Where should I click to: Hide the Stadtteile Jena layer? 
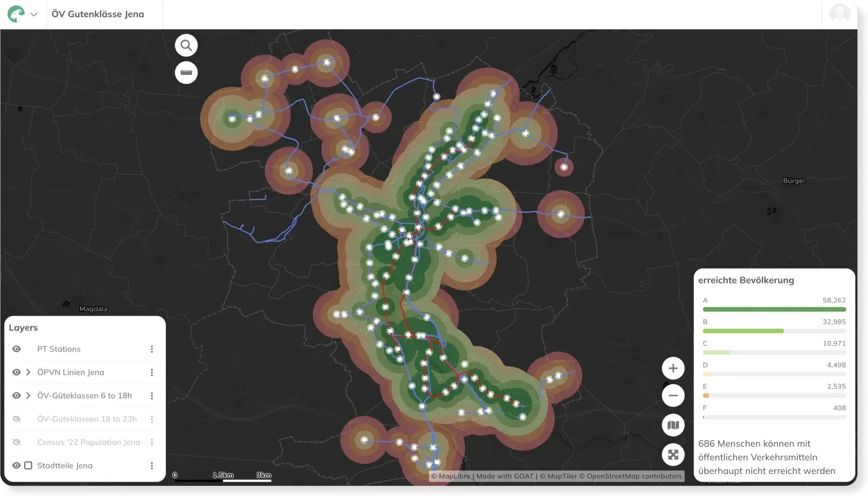[x=17, y=465]
